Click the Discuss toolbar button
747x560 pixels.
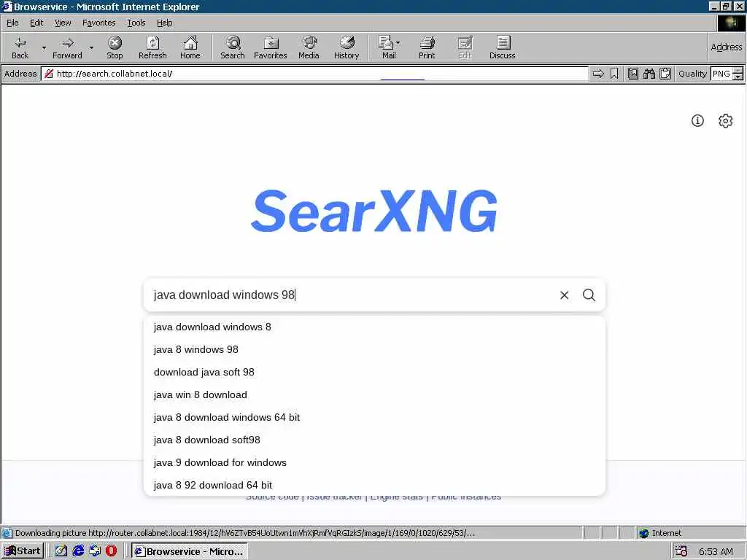click(x=502, y=47)
